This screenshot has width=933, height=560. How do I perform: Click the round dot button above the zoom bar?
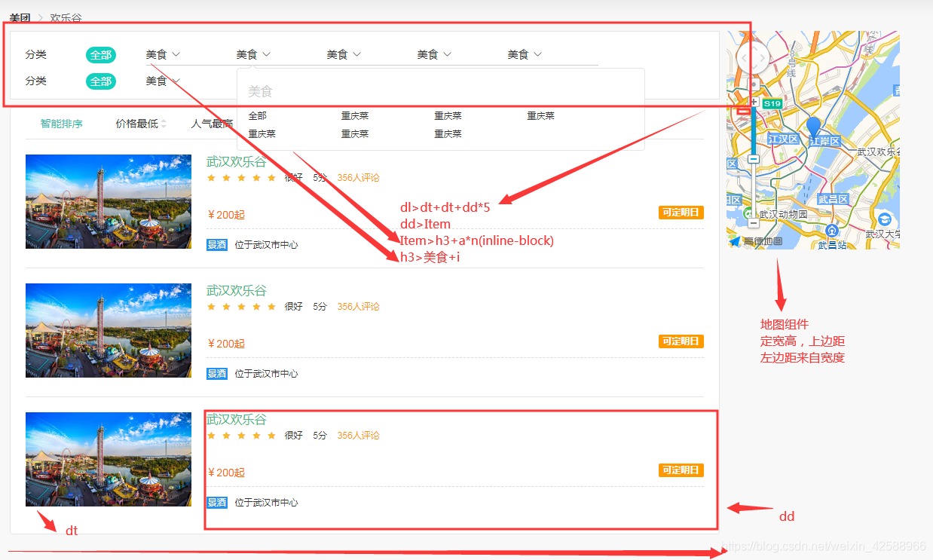coord(753,84)
